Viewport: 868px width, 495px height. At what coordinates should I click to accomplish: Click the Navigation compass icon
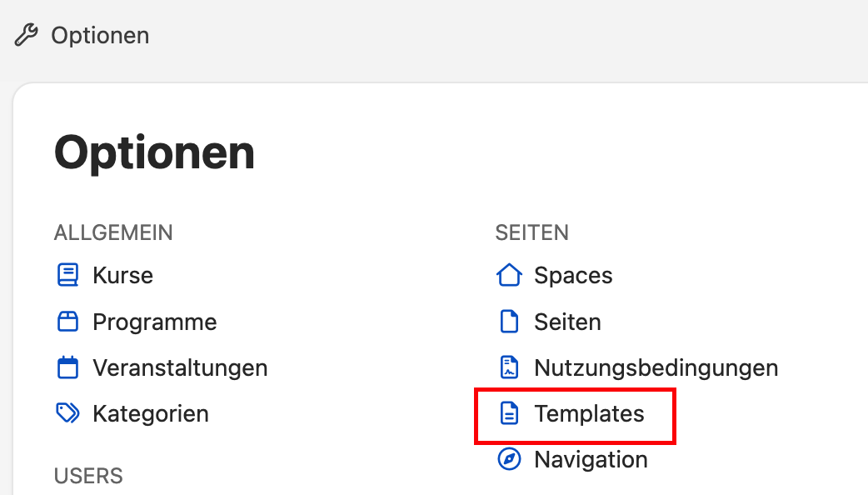pyautogui.click(x=509, y=459)
